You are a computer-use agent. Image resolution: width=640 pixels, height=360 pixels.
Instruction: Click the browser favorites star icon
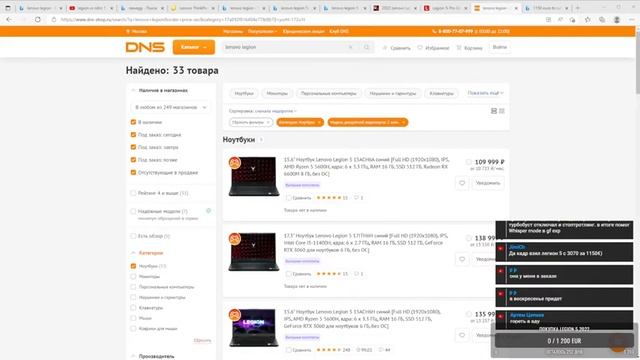point(587,19)
